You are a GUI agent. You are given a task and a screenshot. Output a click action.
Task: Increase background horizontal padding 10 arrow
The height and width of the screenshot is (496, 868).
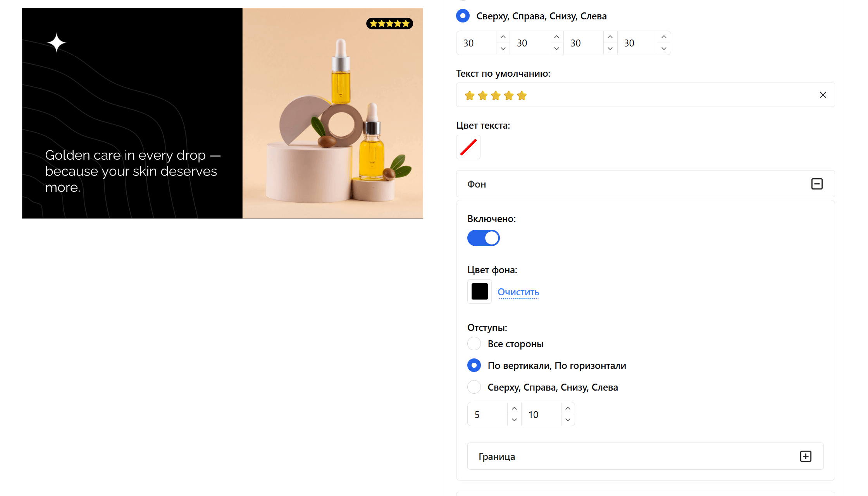[568, 408]
